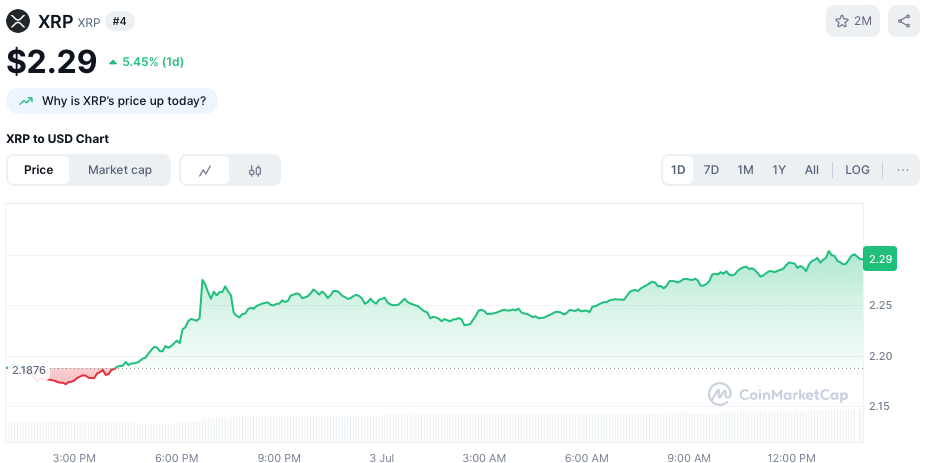Switch to line chart view icon

(x=205, y=170)
